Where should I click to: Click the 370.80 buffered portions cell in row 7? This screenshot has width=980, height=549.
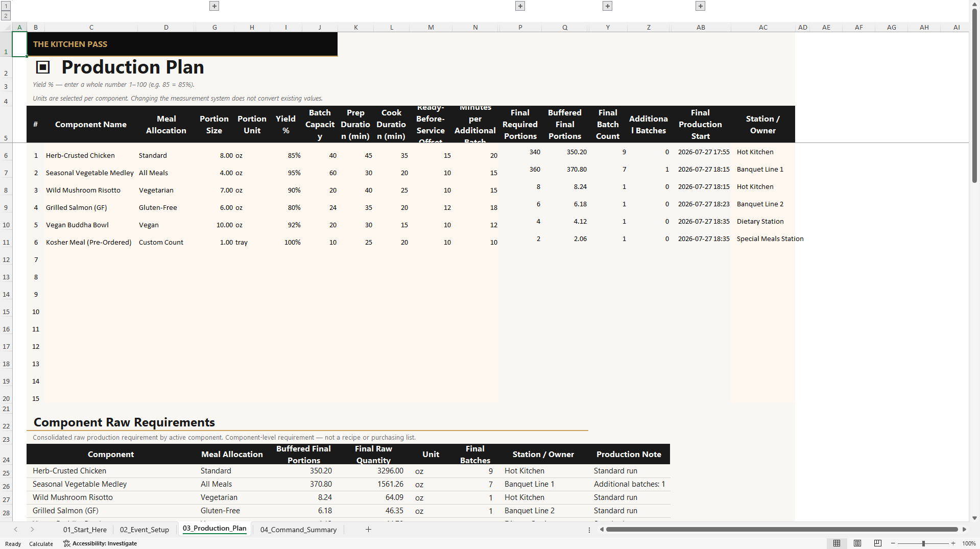[x=565, y=169]
